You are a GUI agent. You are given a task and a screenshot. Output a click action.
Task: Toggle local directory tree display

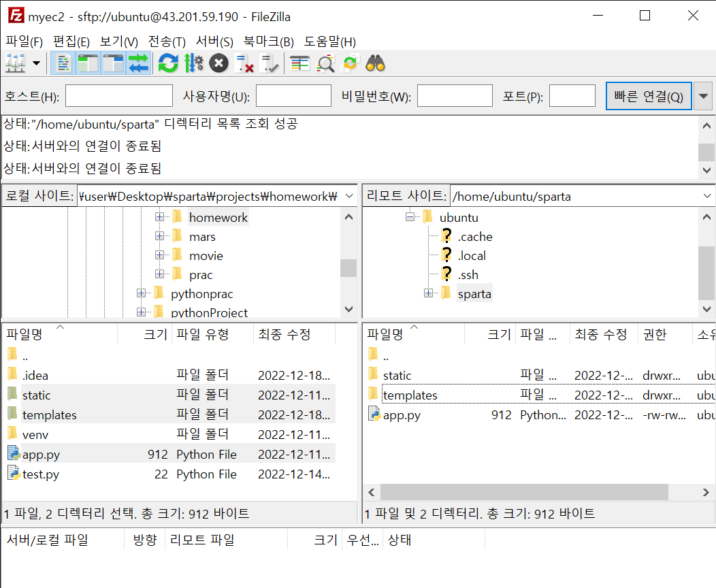coord(88,63)
